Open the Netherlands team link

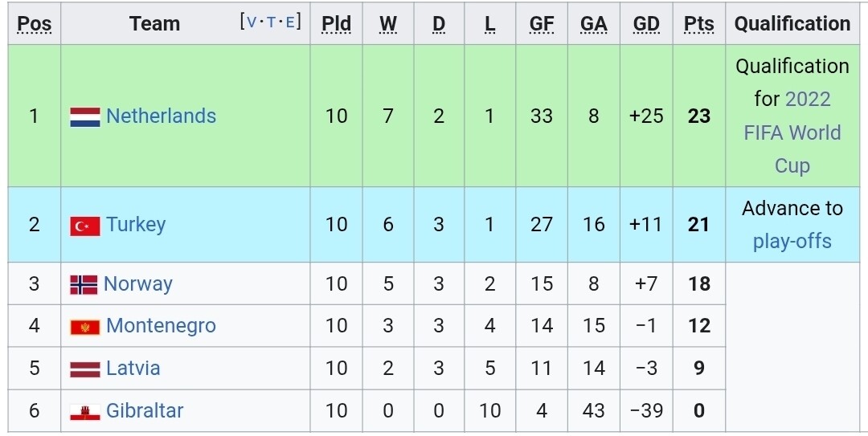coord(161,116)
